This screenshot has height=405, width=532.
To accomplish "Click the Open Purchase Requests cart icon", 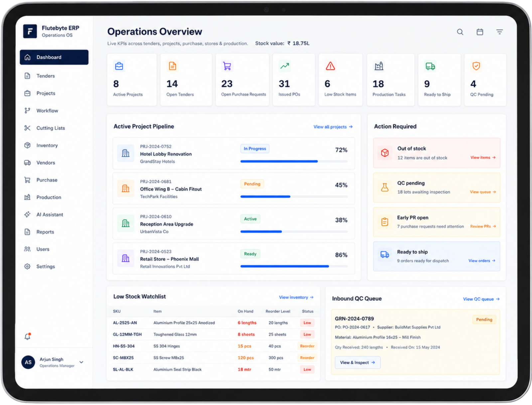I will (227, 66).
